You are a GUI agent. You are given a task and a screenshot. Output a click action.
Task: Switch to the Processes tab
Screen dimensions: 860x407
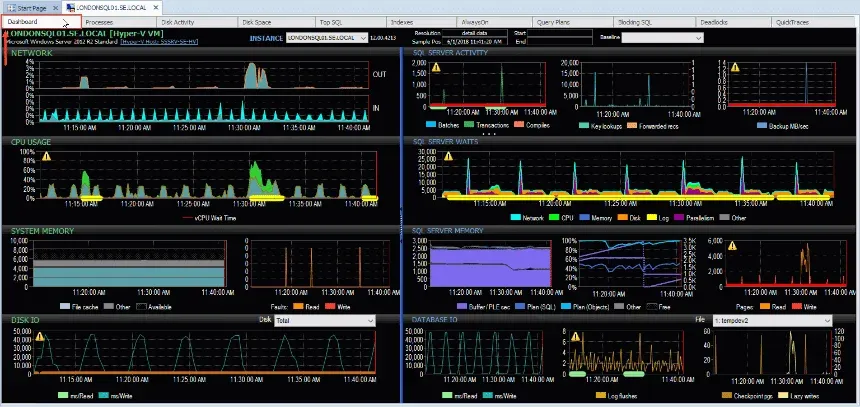[x=121, y=22]
